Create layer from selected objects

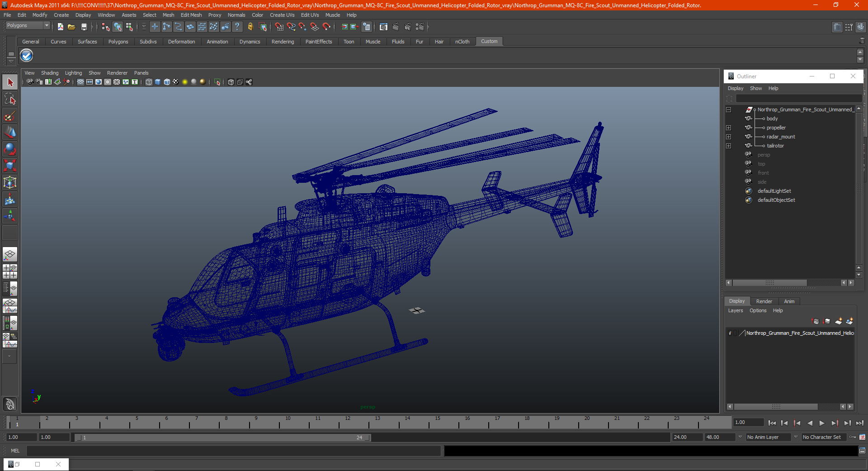click(849, 321)
